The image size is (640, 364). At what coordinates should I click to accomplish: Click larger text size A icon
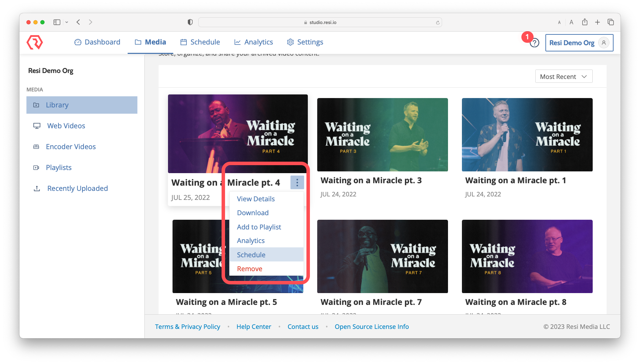click(x=571, y=22)
